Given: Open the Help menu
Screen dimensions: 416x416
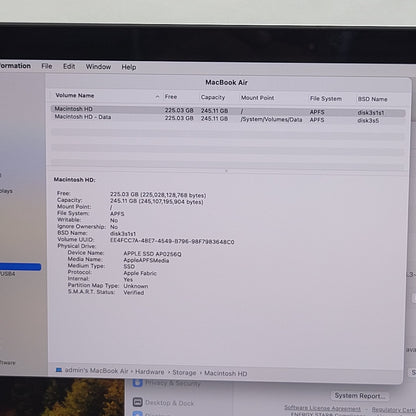Looking at the screenshot, I should (129, 67).
